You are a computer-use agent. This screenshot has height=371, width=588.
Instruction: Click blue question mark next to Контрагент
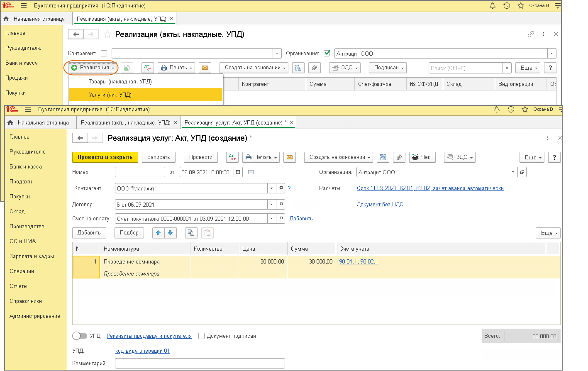[x=289, y=188]
